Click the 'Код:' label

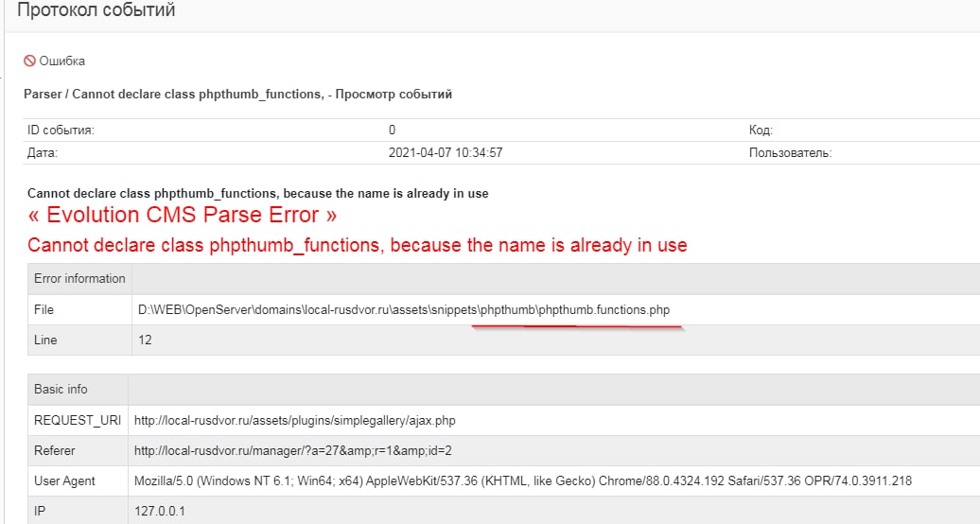click(761, 131)
